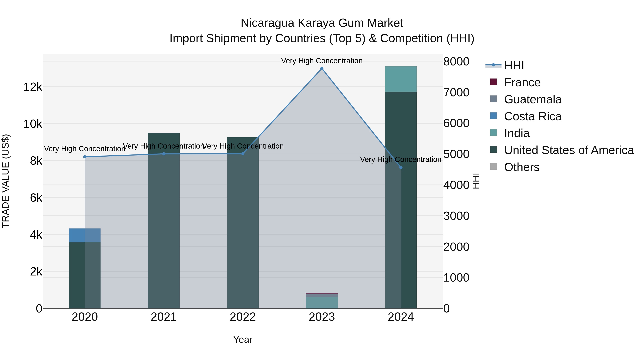Click the India segment atop 2024 bar
Viewport: 644px width, 362px height.
click(401, 79)
